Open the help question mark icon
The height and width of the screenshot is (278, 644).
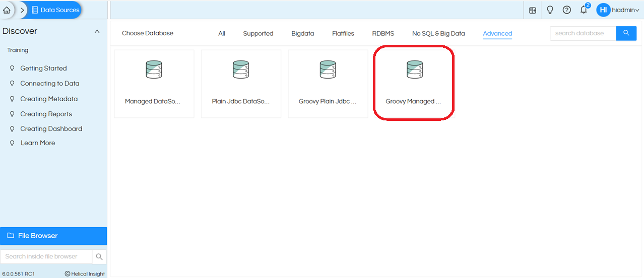point(567,10)
